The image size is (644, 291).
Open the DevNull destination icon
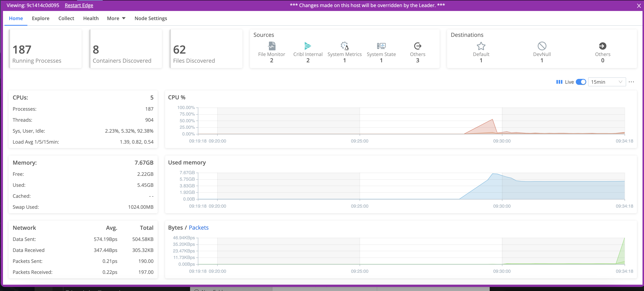(x=542, y=46)
